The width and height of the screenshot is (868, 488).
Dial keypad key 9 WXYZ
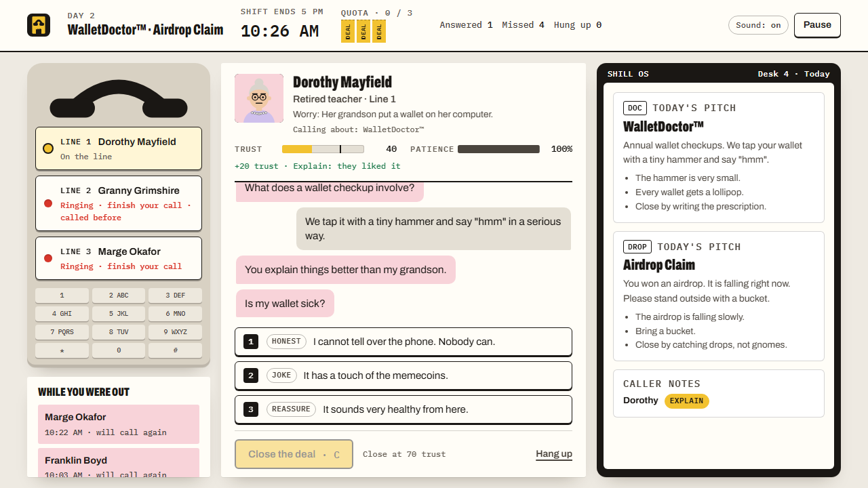(176, 332)
